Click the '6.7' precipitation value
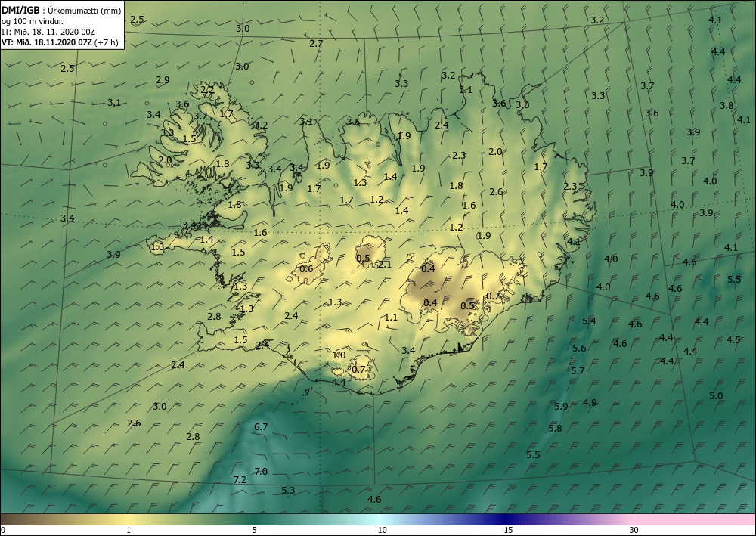This screenshot has width=756, height=536. click(261, 426)
